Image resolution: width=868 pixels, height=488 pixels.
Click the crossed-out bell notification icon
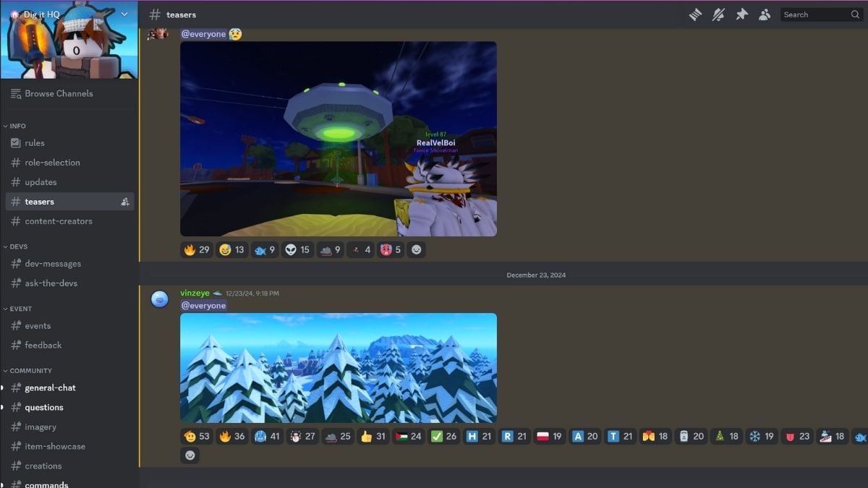tap(718, 14)
